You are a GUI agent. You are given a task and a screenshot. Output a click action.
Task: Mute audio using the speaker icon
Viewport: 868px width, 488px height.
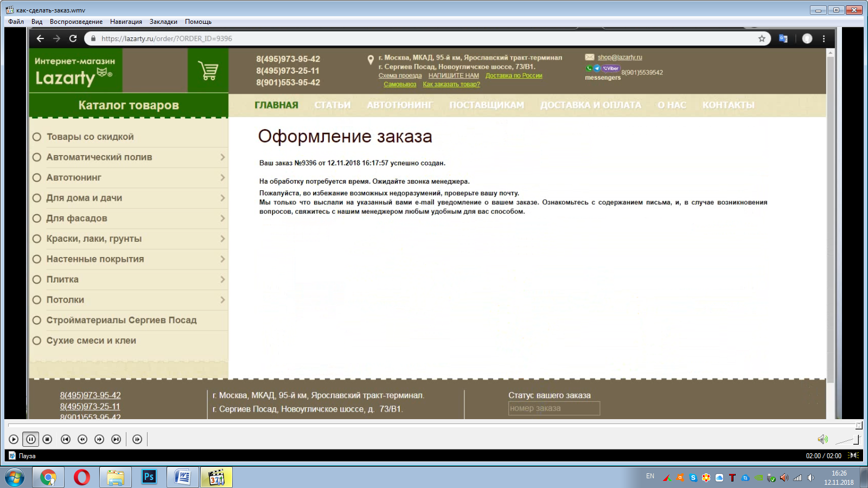point(822,439)
